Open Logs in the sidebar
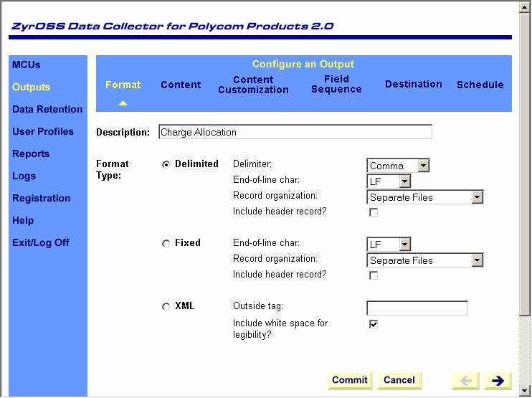This screenshot has width=532, height=398. (24, 176)
